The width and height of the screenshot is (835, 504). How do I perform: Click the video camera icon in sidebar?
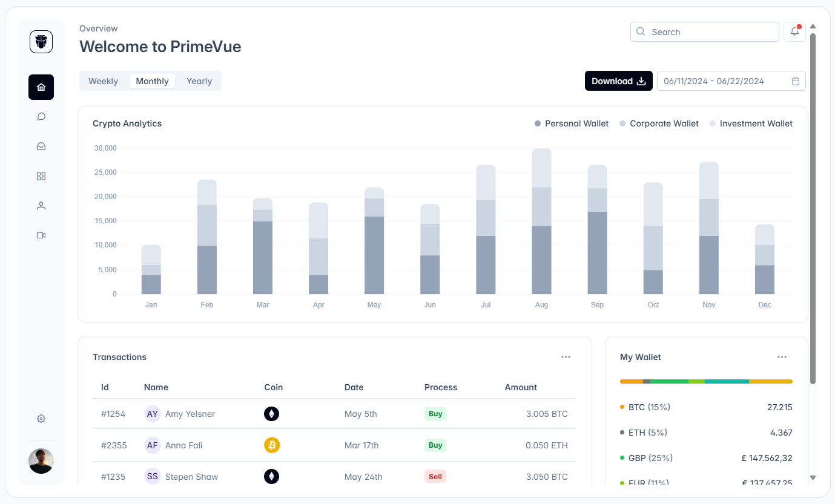(x=41, y=235)
